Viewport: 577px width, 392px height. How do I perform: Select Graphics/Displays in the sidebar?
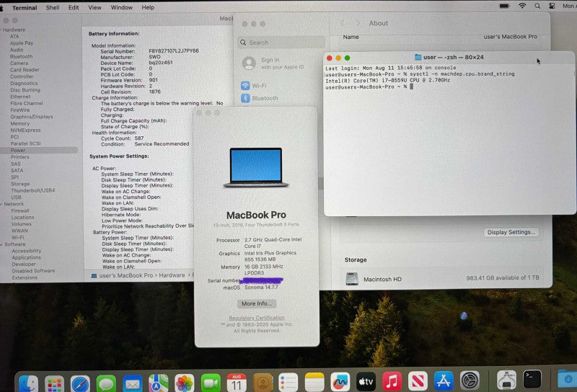point(31,117)
